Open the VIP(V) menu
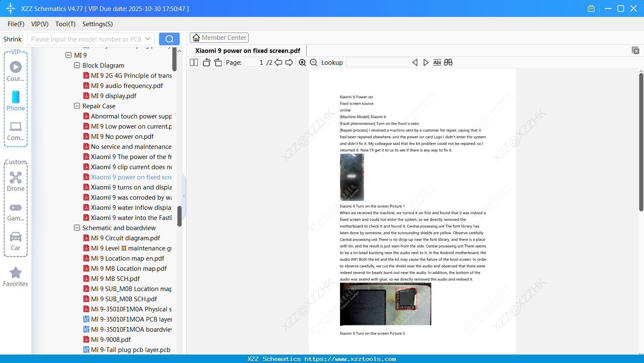The image size is (644, 363). click(x=40, y=24)
